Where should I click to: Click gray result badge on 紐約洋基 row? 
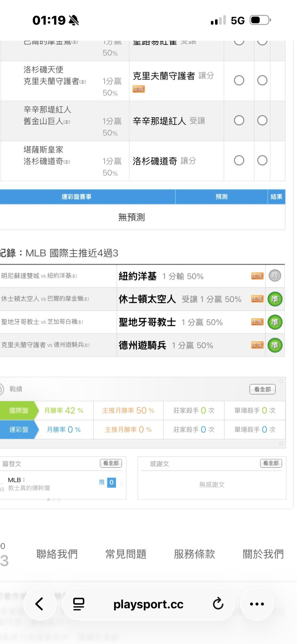tap(275, 276)
